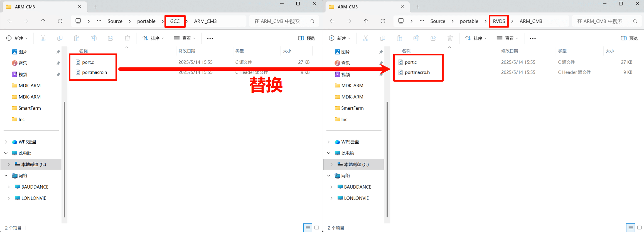Click Share icon in right window toolbar
This screenshot has height=232, width=644.
coord(433,38)
